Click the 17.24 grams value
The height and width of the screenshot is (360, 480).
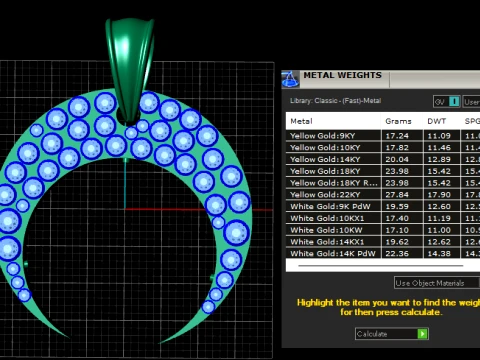coord(397,136)
